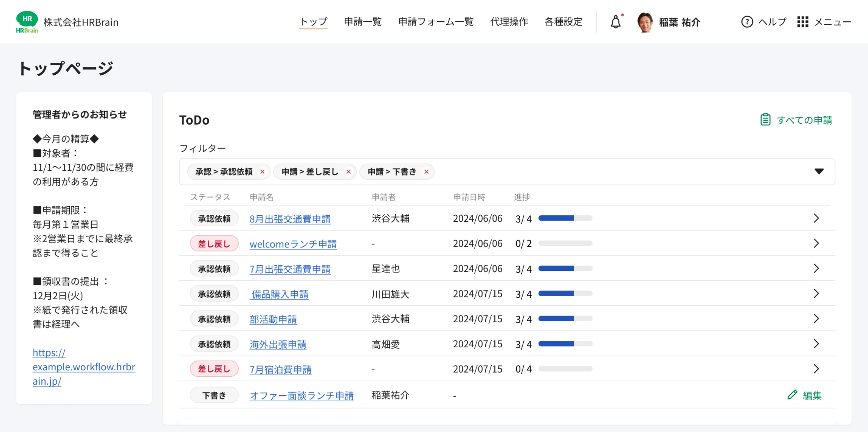Remove the 申請 > 差し戻し filter chip
Screen dimensions: 868x432
point(349,172)
